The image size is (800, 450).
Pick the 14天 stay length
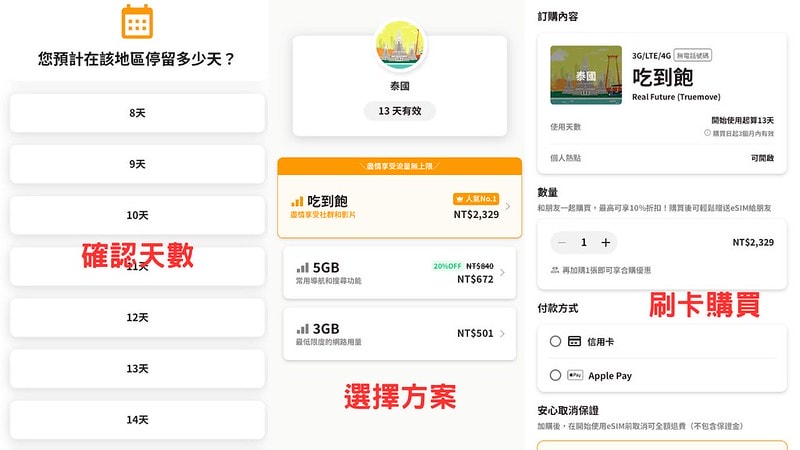click(138, 420)
